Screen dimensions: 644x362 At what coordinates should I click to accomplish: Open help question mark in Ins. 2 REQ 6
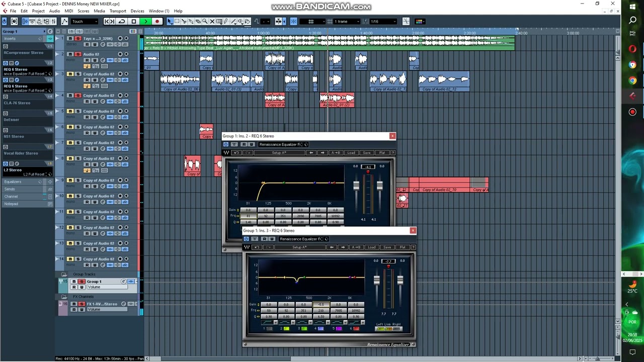[x=393, y=152]
